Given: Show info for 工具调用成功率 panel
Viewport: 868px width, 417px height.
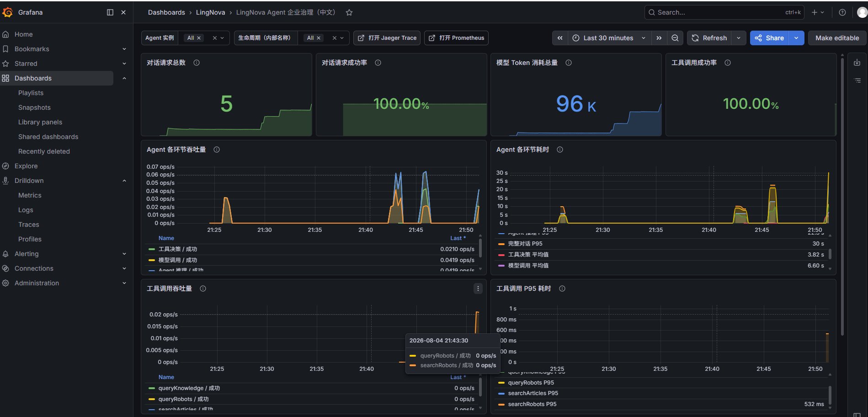Looking at the screenshot, I should (728, 63).
